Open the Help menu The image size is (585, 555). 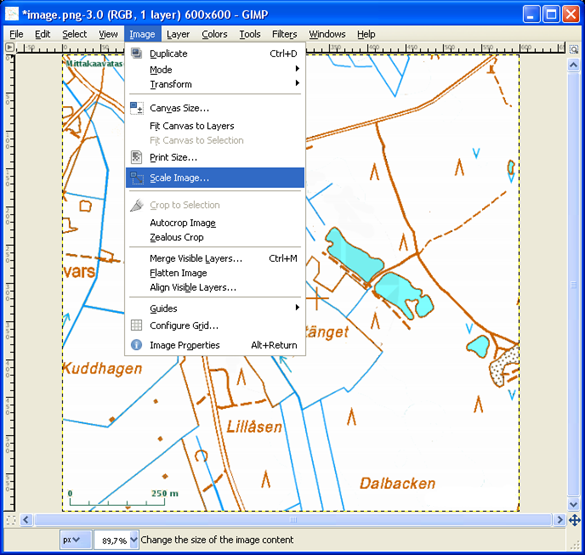tap(366, 34)
